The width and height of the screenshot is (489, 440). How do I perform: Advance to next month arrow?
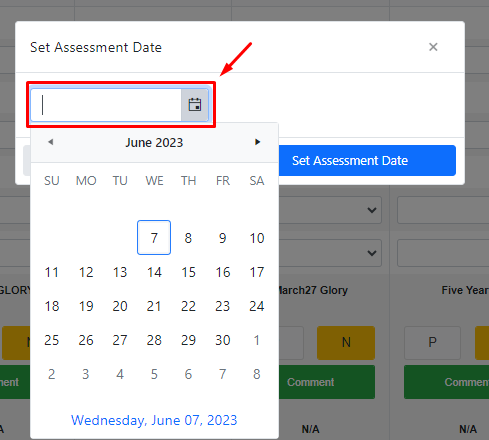click(257, 142)
